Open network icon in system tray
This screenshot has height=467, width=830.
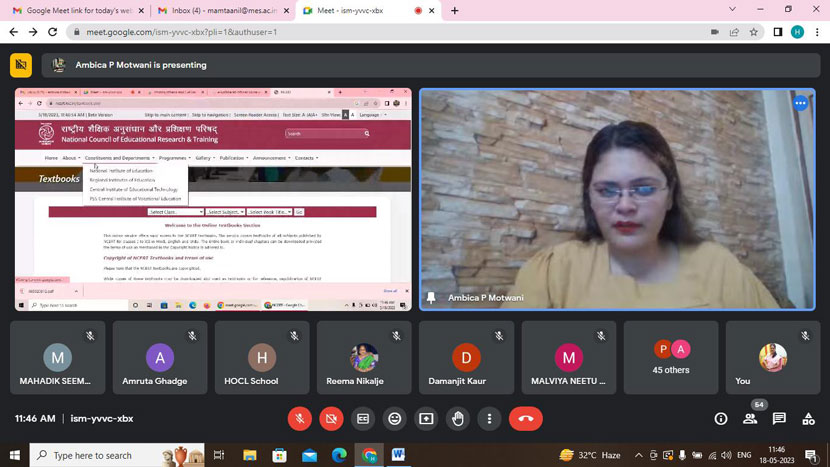tap(712, 455)
